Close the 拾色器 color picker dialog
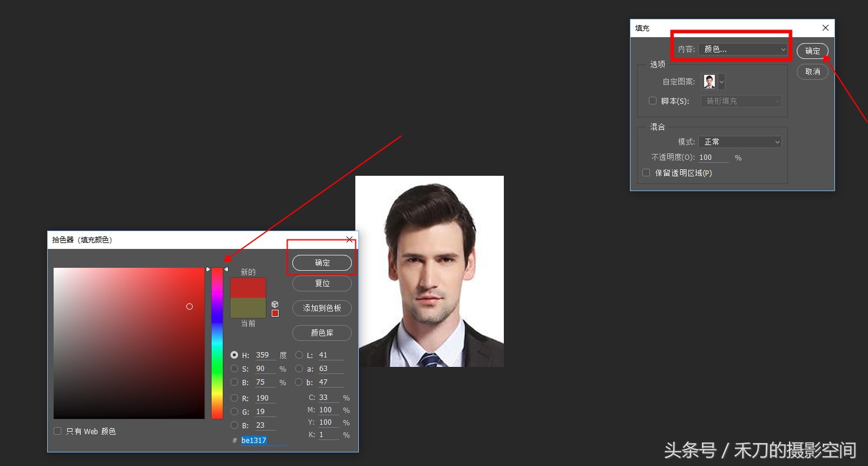The image size is (868, 466). [x=349, y=239]
